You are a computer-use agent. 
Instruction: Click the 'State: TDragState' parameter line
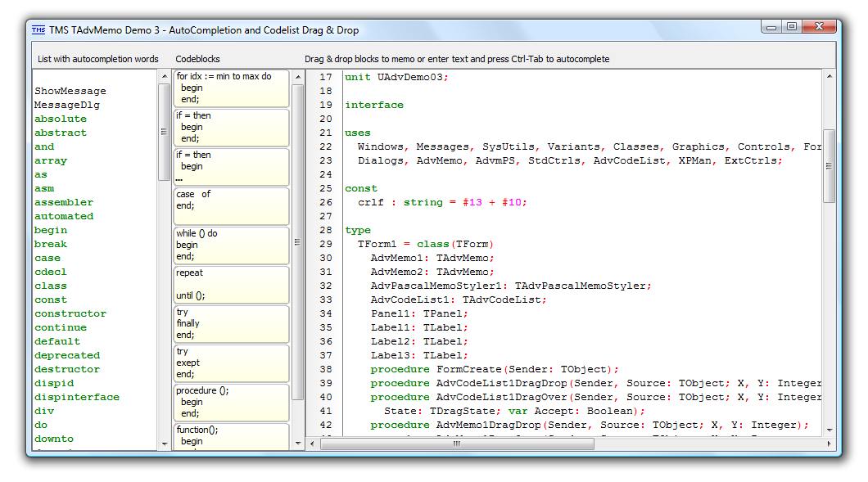click(x=514, y=411)
